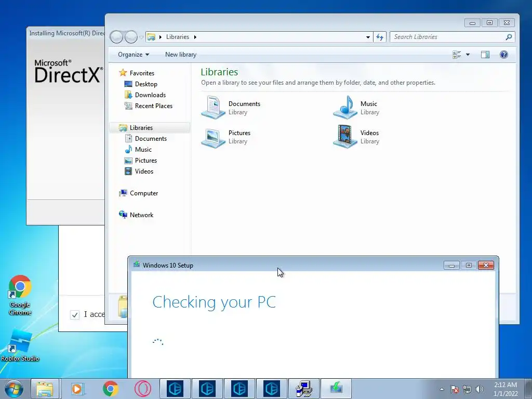The height and width of the screenshot is (399, 532).
Task: Click Windows Explorer taskbar icon
Action: click(x=45, y=389)
